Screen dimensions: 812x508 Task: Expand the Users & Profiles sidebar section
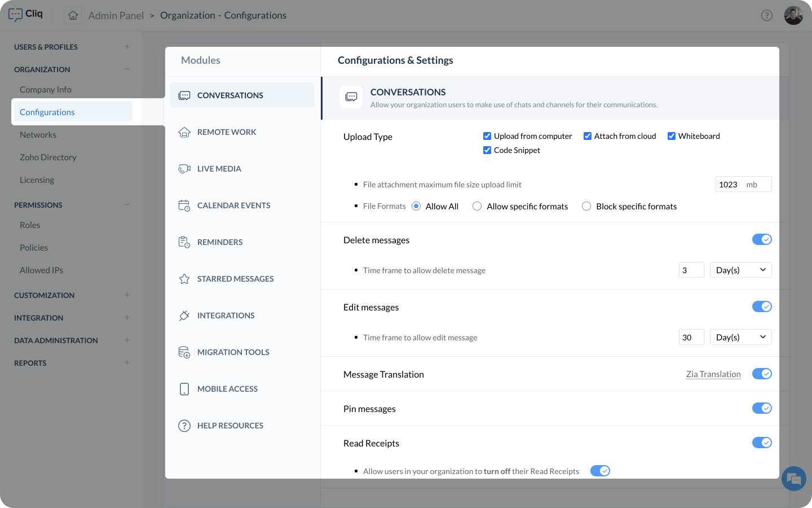(127, 47)
